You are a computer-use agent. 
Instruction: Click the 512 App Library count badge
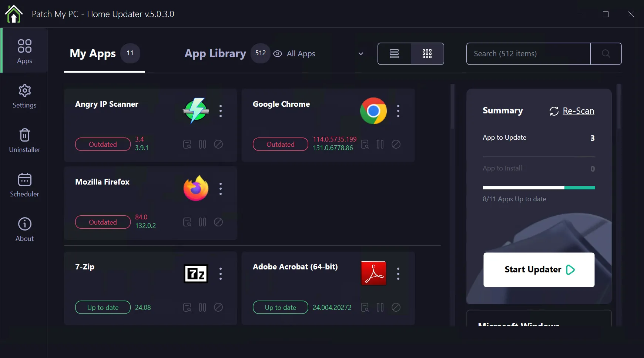pyautogui.click(x=261, y=53)
